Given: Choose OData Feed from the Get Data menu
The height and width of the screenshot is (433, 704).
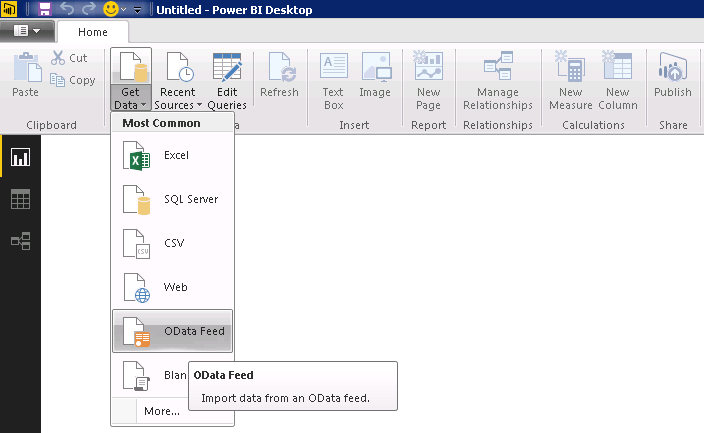Looking at the screenshot, I should pos(172,331).
